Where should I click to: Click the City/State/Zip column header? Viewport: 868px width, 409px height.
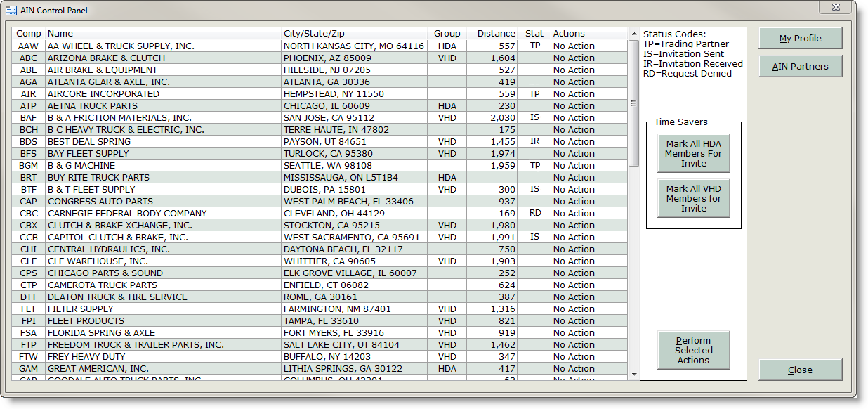pos(355,34)
